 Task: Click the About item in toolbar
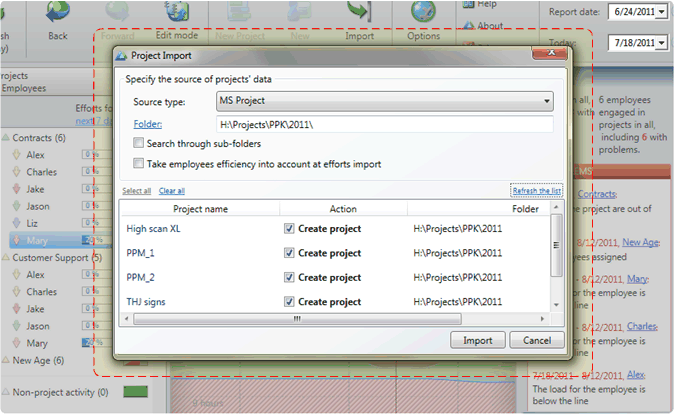click(x=483, y=25)
